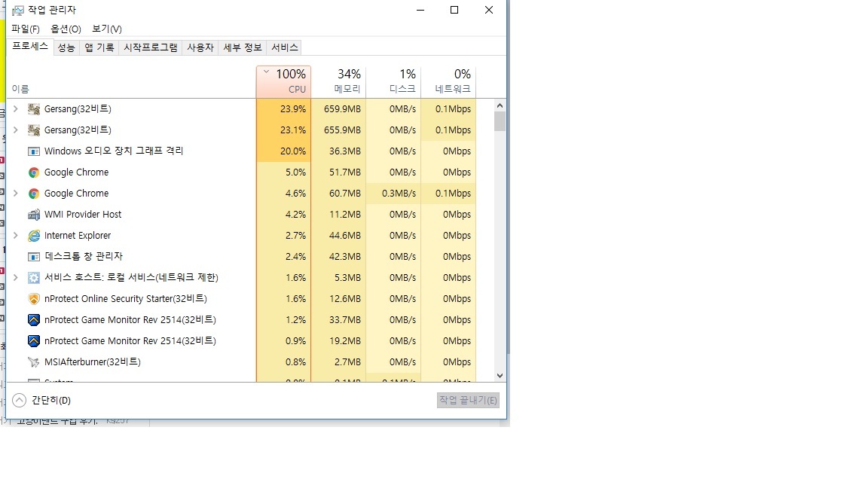
Task: Expand the Internet Explorer process group
Action: [x=16, y=235]
